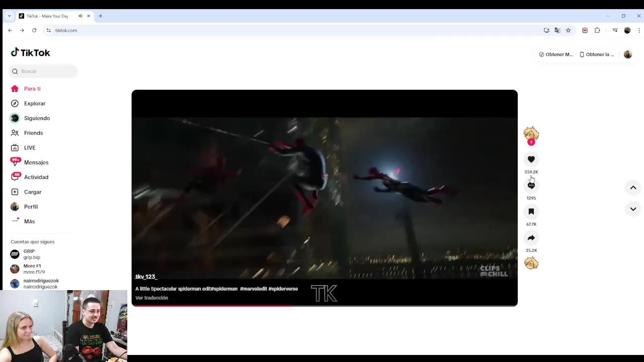Open the spinning sound disc below share

pos(531,263)
